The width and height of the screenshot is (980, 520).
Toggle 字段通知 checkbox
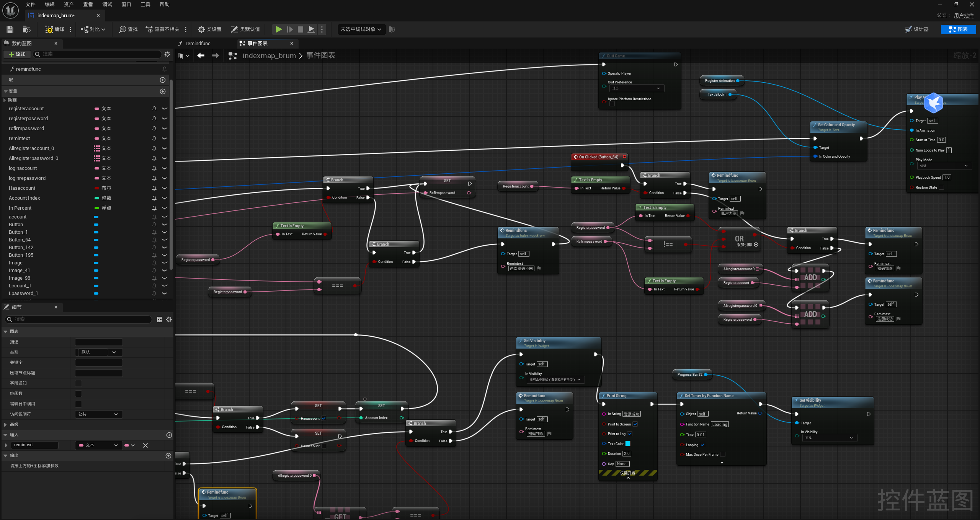tap(78, 383)
